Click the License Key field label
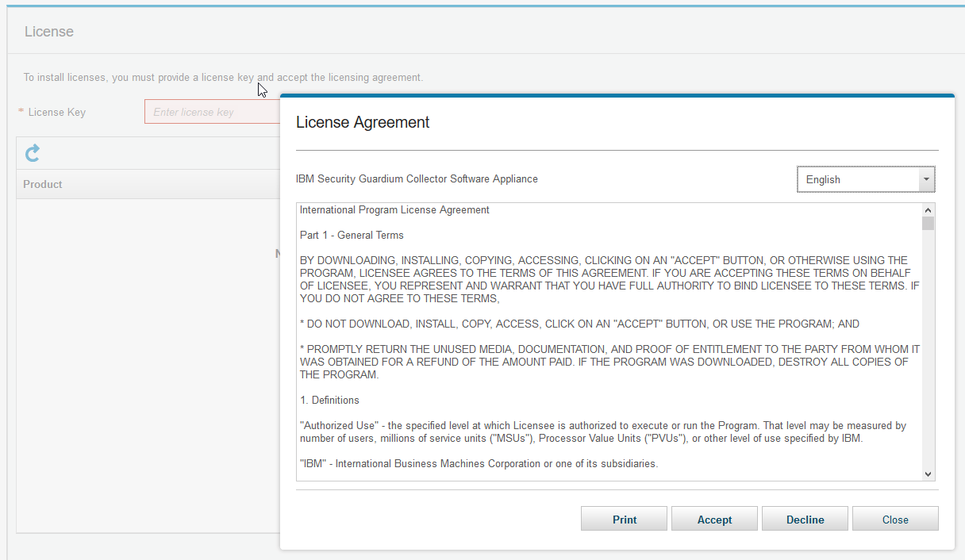 (56, 112)
